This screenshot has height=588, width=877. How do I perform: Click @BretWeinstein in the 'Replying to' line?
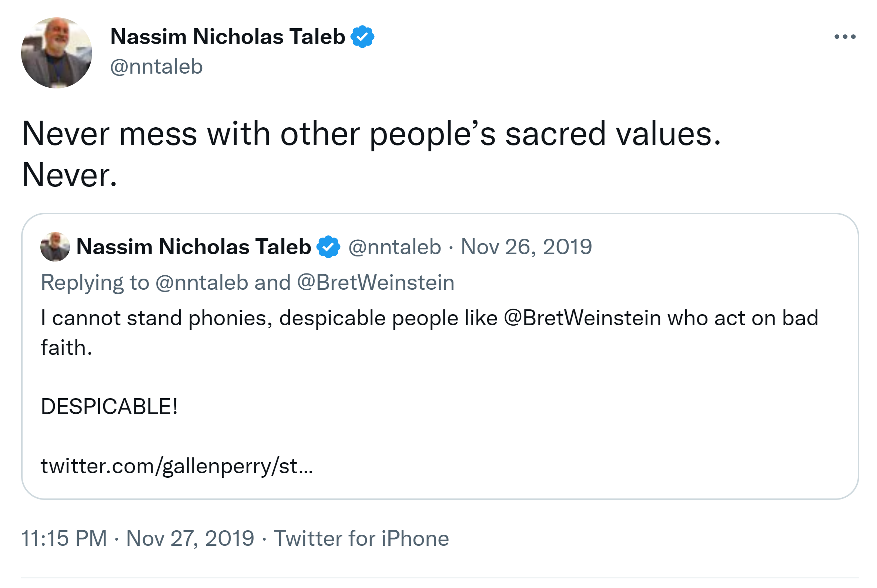(375, 282)
